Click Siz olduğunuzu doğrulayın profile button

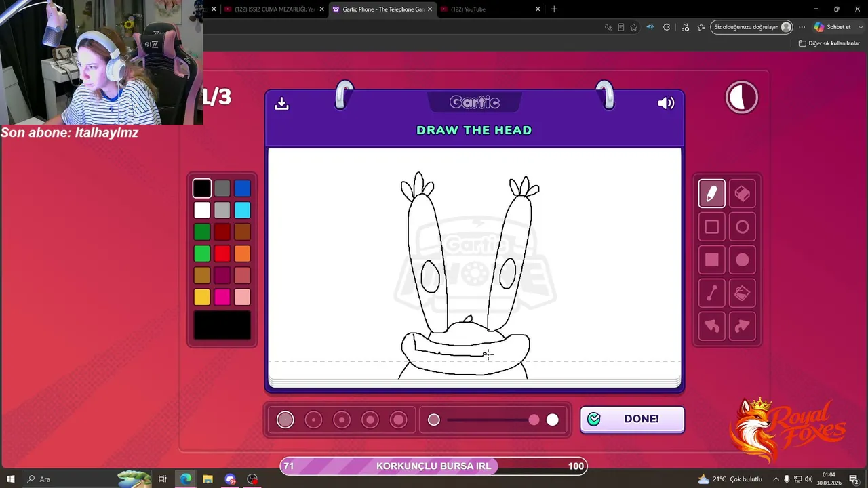pyautogui.click(x=752, y=27)
